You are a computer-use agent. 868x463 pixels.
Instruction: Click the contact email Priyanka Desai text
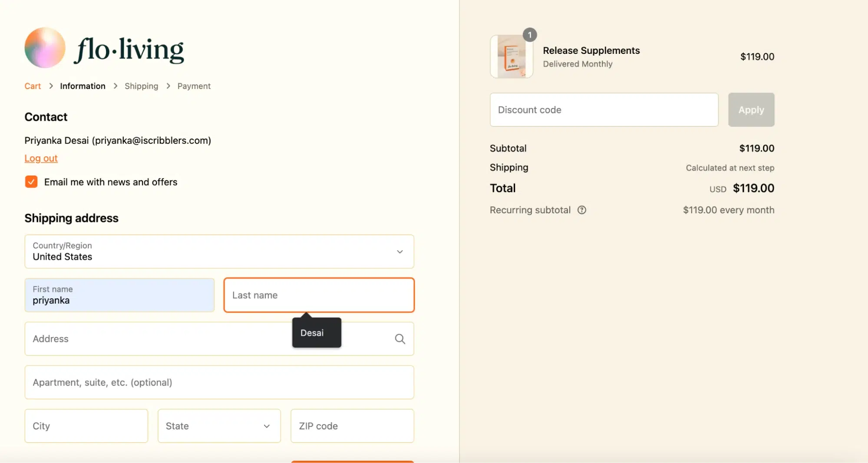[118, 141]
